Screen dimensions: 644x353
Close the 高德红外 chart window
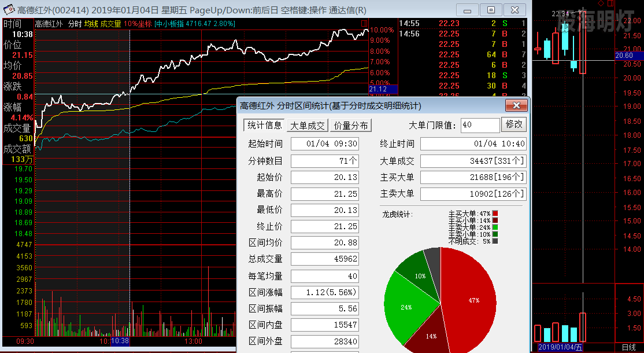pos(515,10)
